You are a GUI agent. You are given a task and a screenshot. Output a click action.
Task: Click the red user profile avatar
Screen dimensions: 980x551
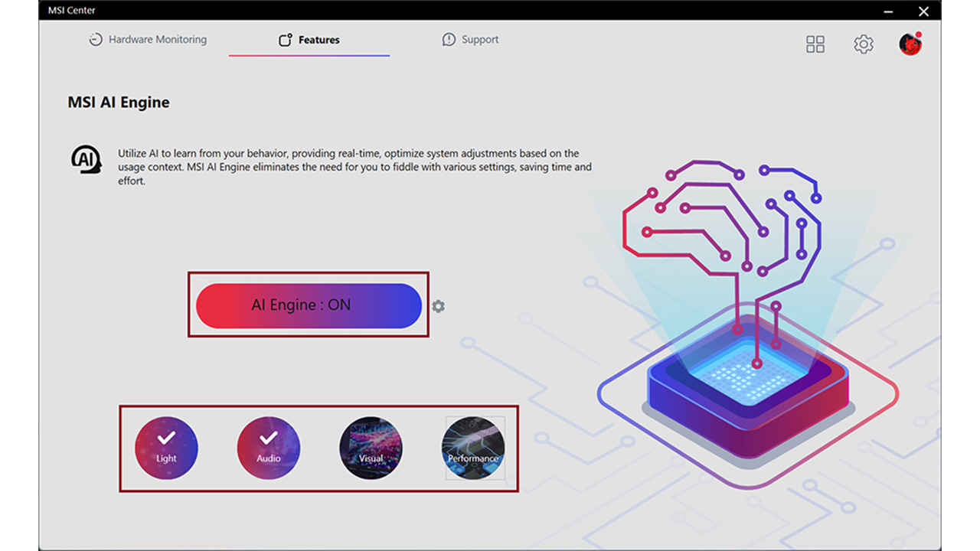(x=910, y=44)
